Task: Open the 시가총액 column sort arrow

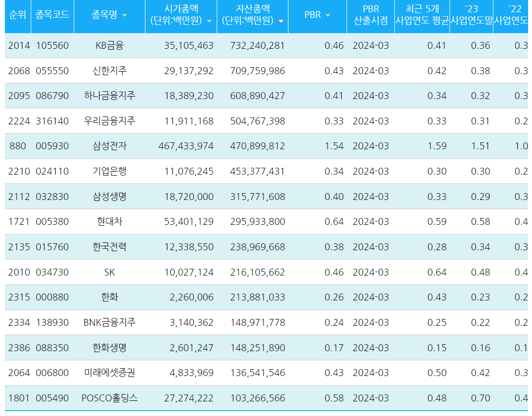Action: pyautogui.click(x=209, y=21)
